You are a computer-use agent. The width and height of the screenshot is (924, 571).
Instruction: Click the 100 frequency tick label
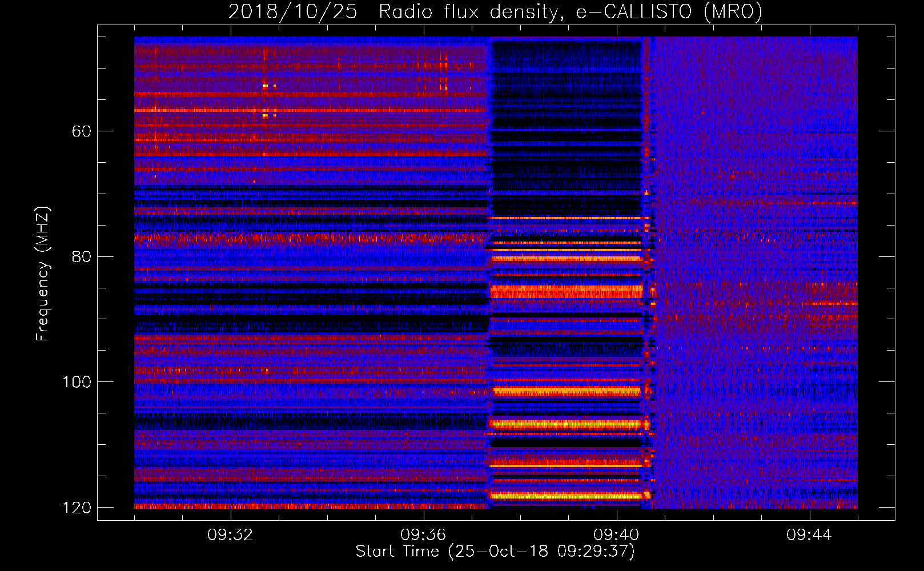[x=77, y=382]
